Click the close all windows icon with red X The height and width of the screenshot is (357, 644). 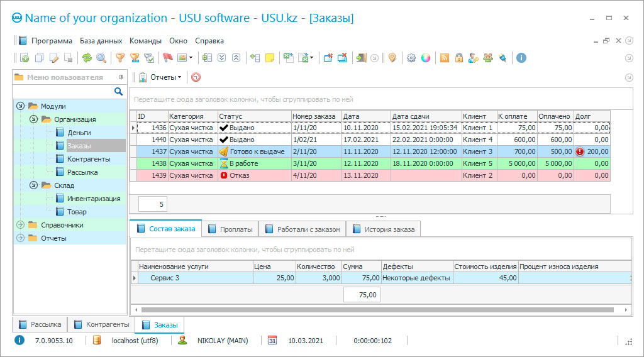[x=342, y=58]
